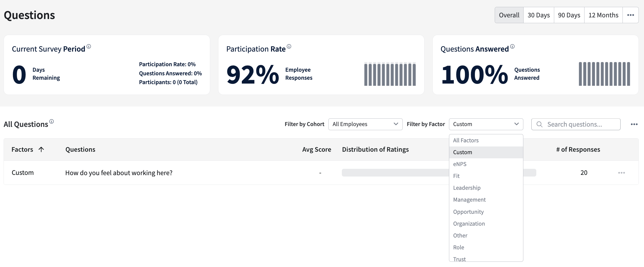Screen dimensions: 644x267
Task: Click the Search questions input field
Action: coord(576,124)
